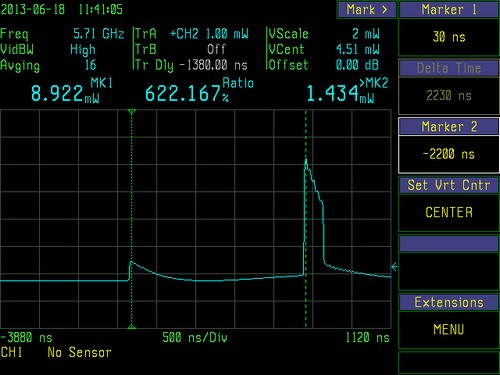Click the Marker 1 bottom triangle icon
Screen dimensions: 500x375
point(132,326)
